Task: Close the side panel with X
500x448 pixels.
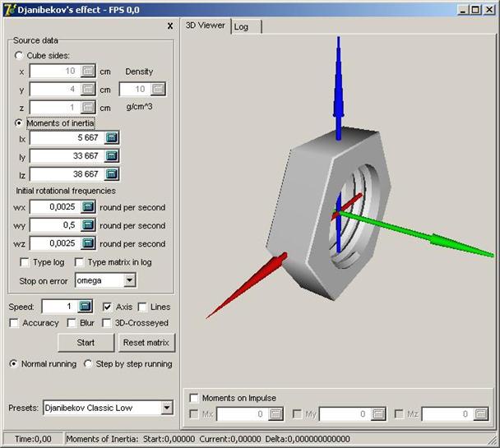Action: coord(170,25)
